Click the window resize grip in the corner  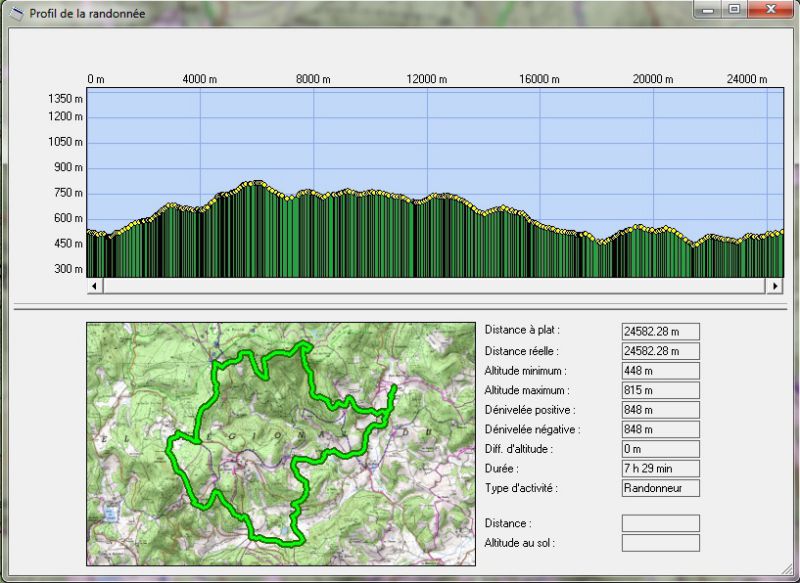788,572
